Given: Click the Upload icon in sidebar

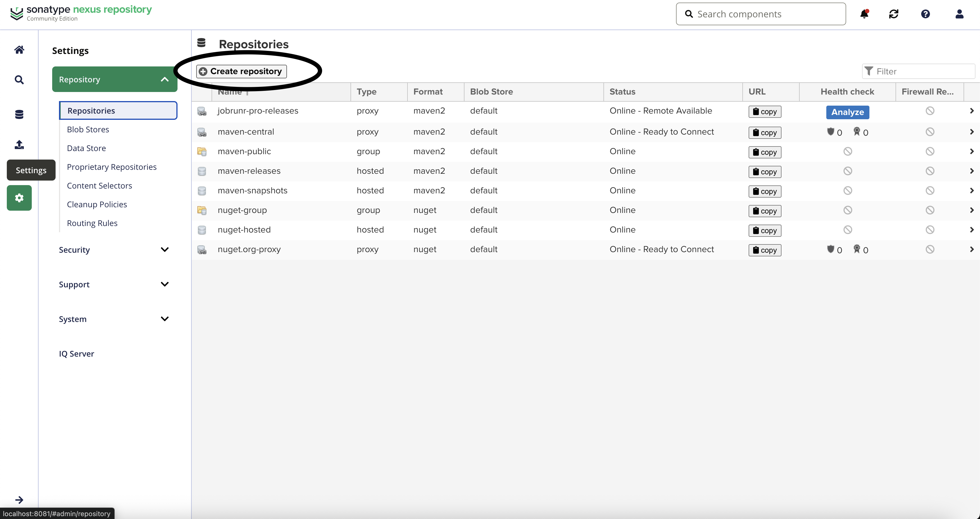Looking at the screenshot, I should pos(19,145).
